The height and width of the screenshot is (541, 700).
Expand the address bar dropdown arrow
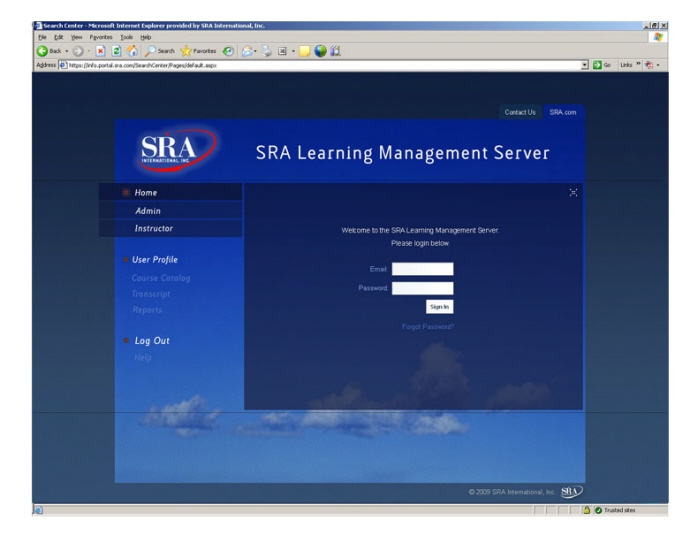click(x=585, y=65)
